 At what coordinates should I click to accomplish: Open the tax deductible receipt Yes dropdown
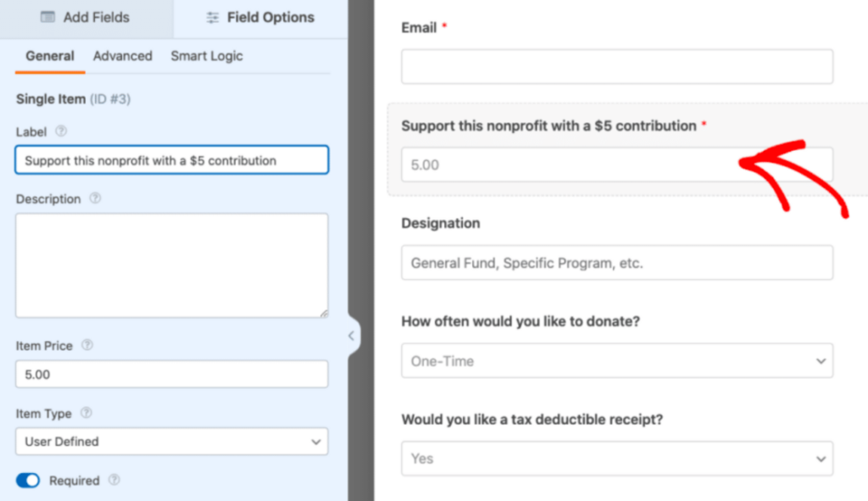point(616,459)
